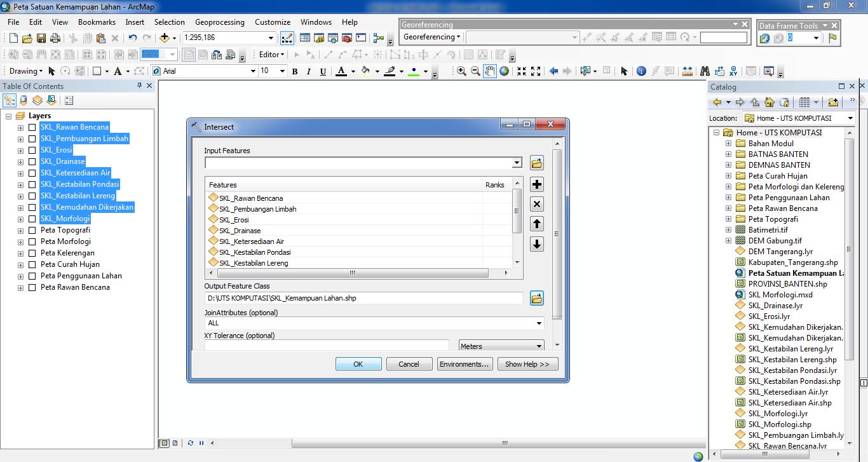The height and width of the screenshot is (462, 868).
Task: Select the Identify tool
Action: click(641, 71)
